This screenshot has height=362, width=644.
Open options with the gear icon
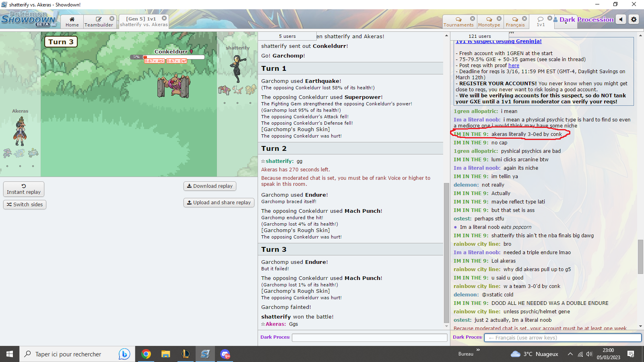click(x=634, y=19)
